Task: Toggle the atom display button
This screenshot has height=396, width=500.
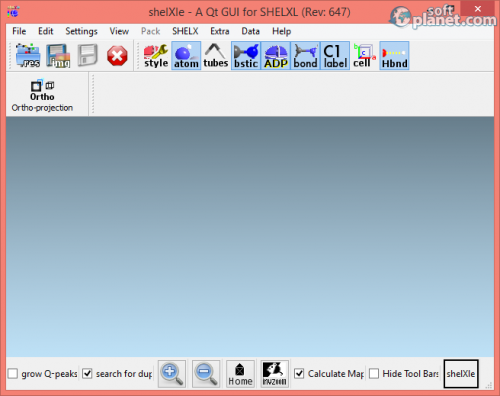Action: click(x=186, y=56)
